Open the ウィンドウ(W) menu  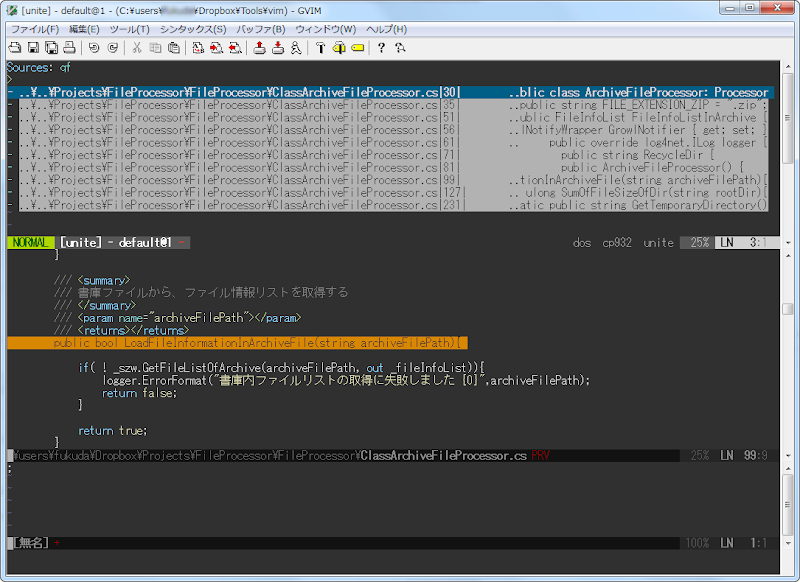pos(326,29)
